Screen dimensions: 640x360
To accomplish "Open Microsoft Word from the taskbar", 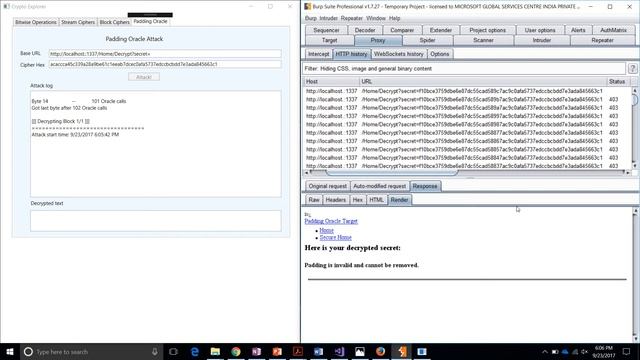I will click(318, 351).
